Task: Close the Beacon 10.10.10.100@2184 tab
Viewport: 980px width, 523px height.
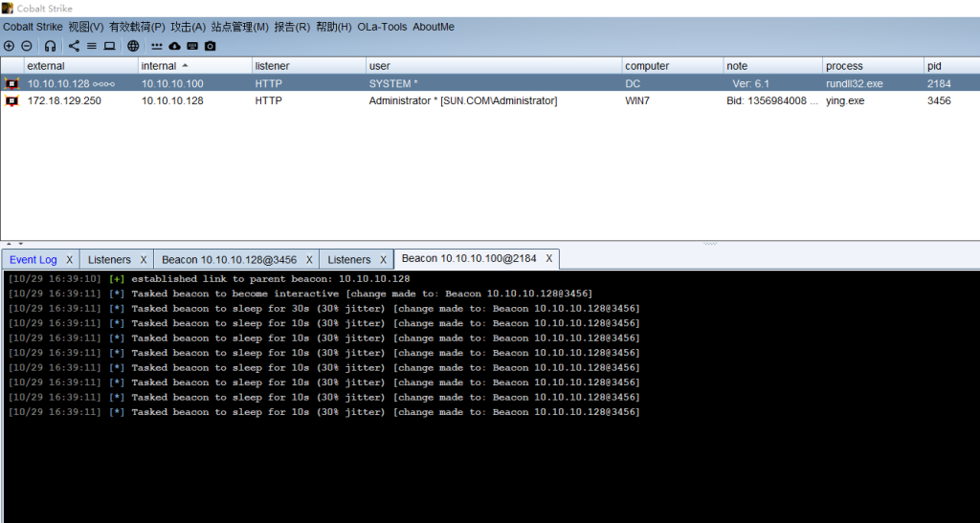Action: coord(548,258)
